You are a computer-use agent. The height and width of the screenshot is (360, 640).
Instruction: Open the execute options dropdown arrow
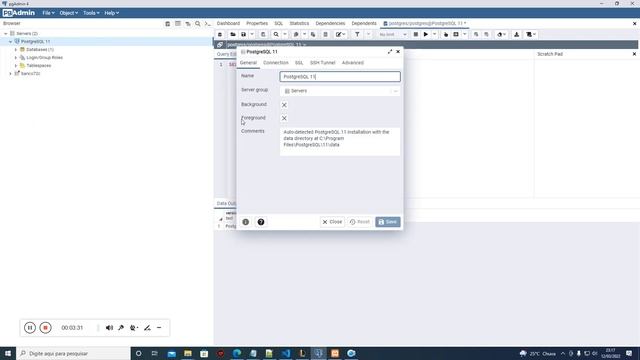coord(435,35)
